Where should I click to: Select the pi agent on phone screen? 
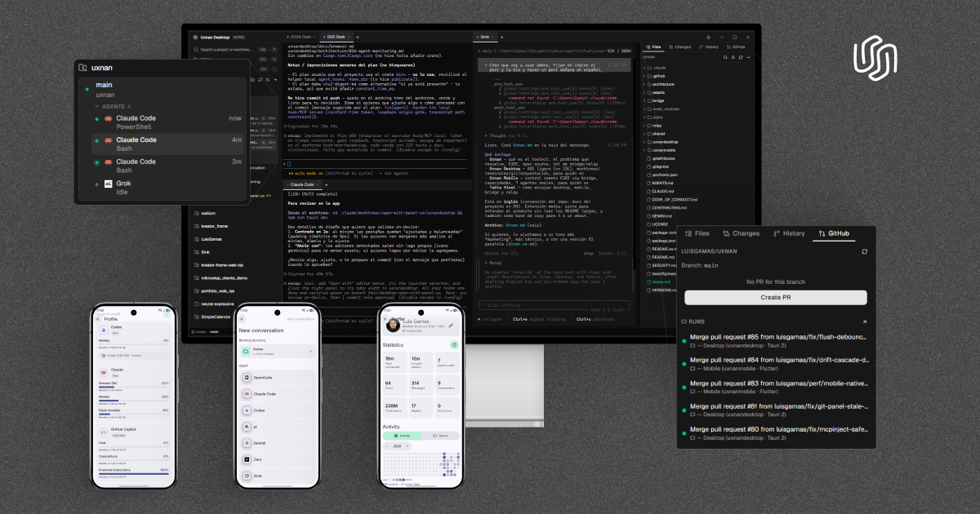point(278,427)
